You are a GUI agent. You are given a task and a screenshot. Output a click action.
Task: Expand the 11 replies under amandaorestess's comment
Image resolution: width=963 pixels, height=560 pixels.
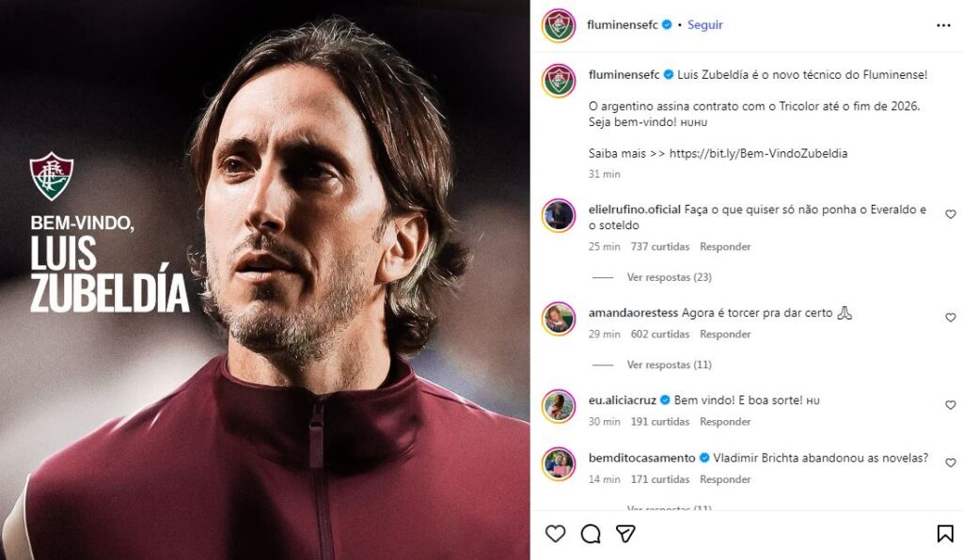tap(669, 365)
